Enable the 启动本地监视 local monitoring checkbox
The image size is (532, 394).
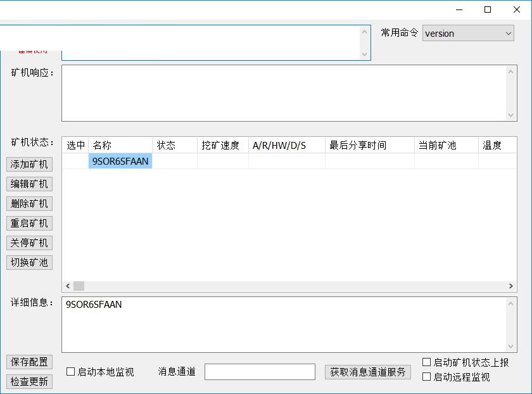(x=70, y=372)
